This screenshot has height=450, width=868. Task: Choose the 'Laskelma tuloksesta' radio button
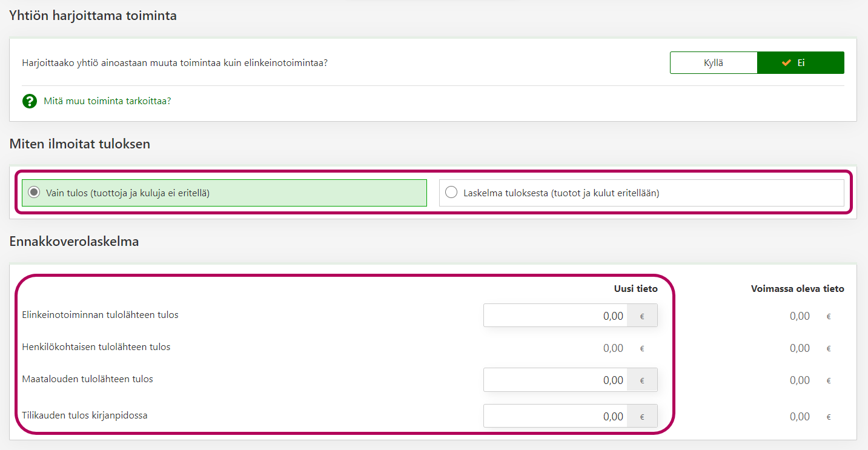[451, 193]
